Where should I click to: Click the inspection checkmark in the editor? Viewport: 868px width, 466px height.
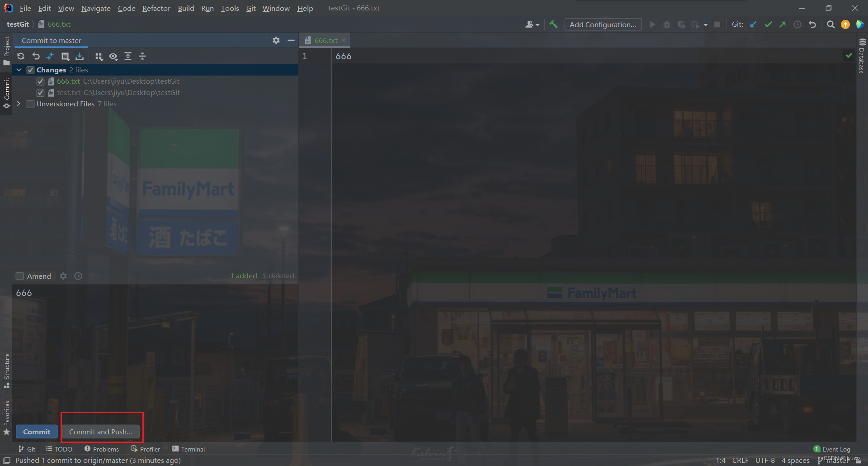coord(849,56)
